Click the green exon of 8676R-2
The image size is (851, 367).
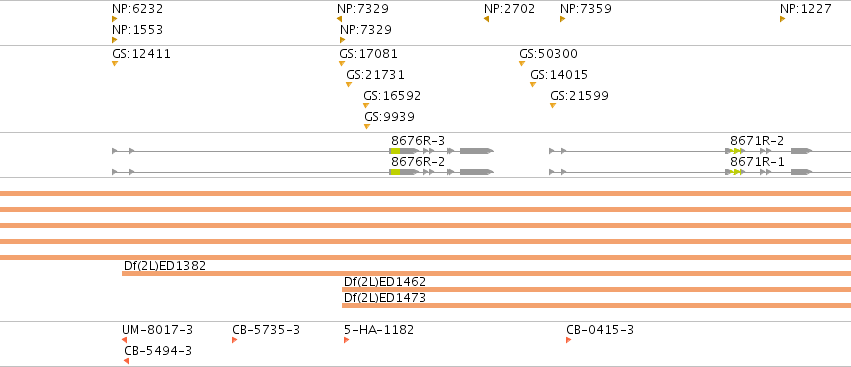pos(395,172)
